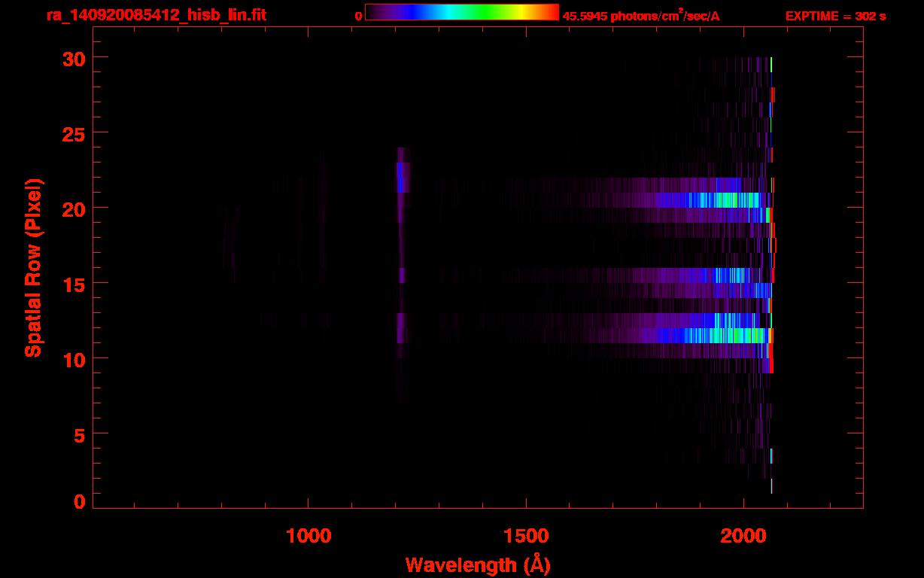Click the 45.5945 photons/cm²/sec/A label
924x578 pixels.
pos(641,15)
